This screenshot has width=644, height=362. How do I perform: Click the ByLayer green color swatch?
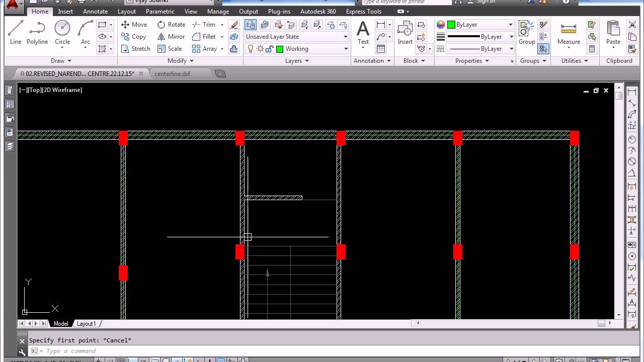click(451, 24)
